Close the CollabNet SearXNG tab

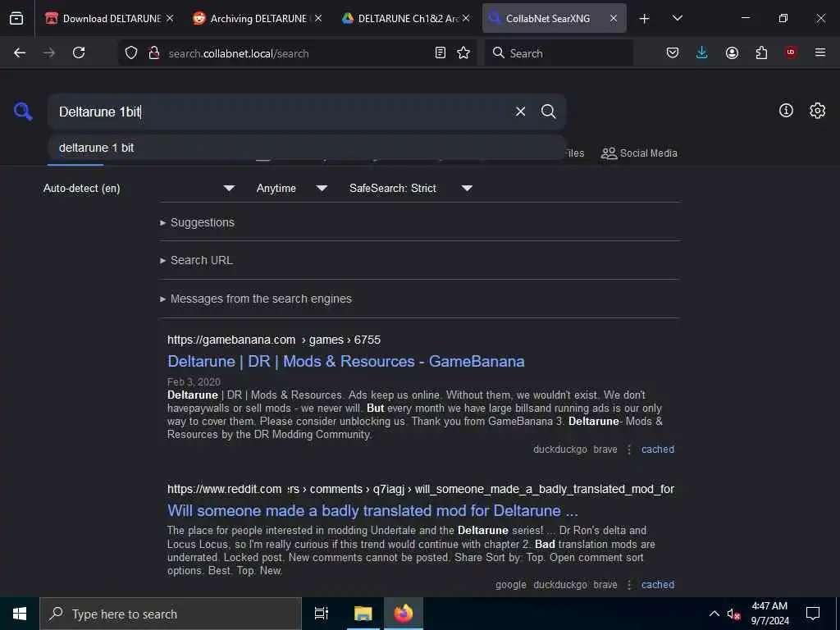click(614, 18)
